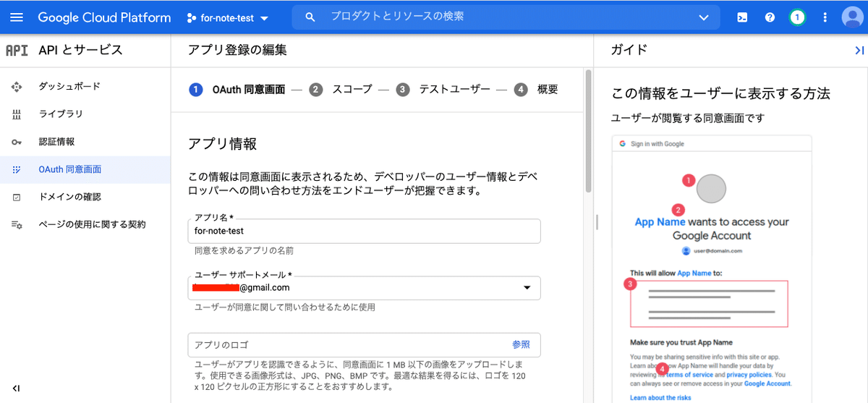The height and width of the screenshot is (403, 868).
Task: Click privacy policies link in guide
Action: coord(749,375)
